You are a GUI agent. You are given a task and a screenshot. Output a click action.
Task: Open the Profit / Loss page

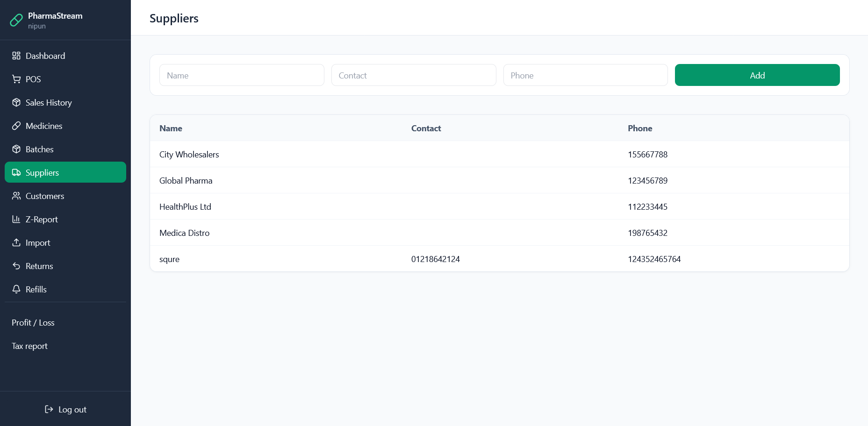pos(33,323)
